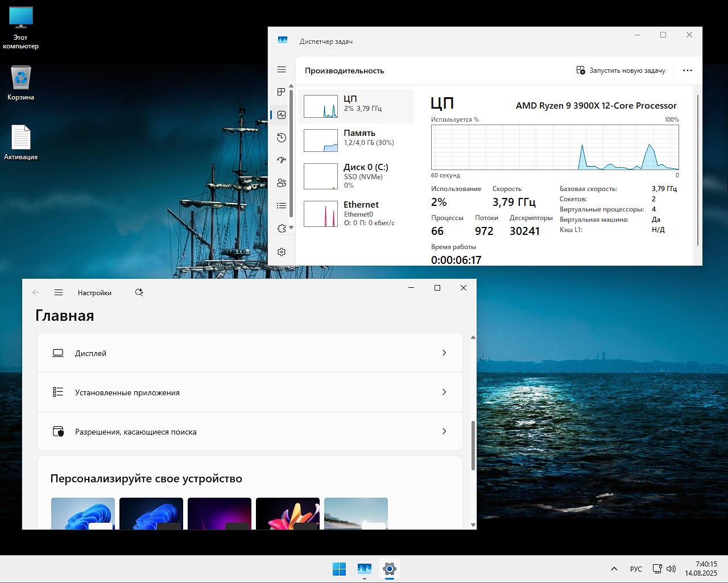Open Task Manager navigation hamburger menu

pos(282,69)
